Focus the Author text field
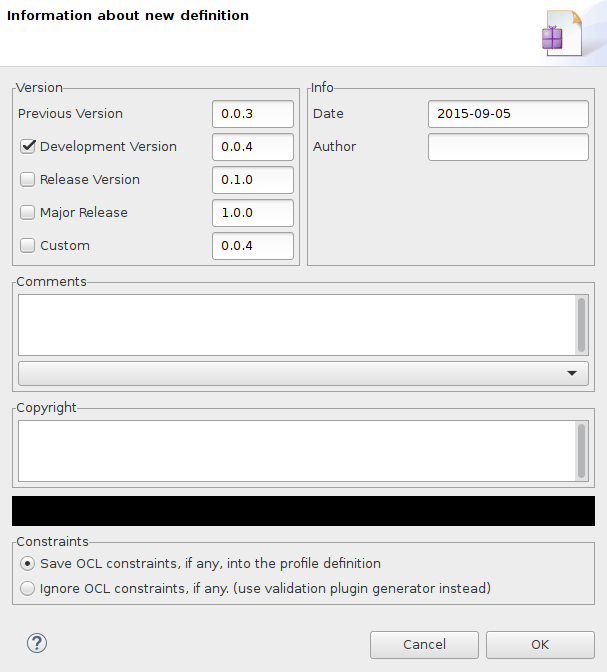The image size is (607, 672). point(508,147)
